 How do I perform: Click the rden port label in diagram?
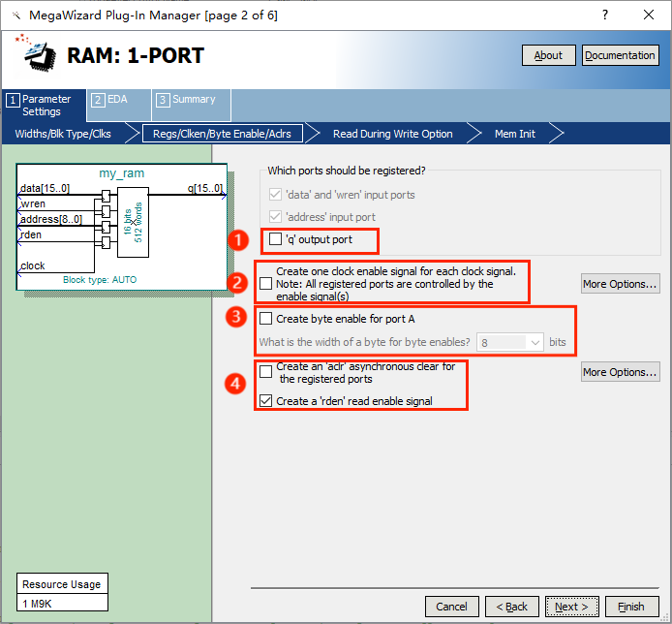31,234
